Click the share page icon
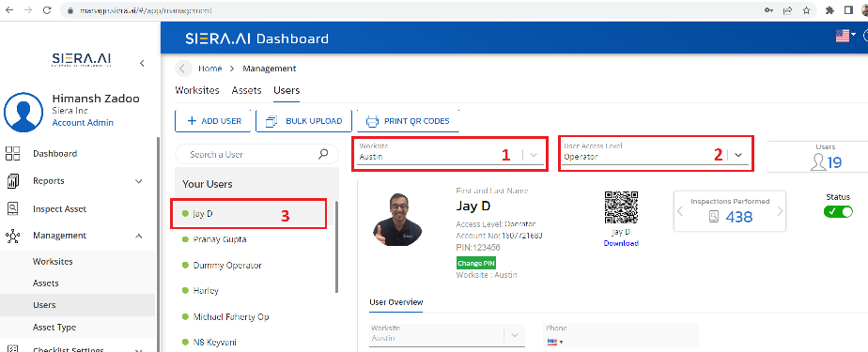Screen dimensions: 868x352 pyautogui.click(x=787, y=10)
